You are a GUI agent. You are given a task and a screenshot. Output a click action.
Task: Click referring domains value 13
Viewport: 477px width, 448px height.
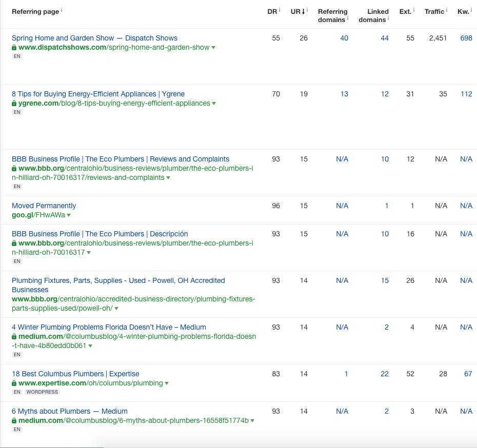click(344, 94)
